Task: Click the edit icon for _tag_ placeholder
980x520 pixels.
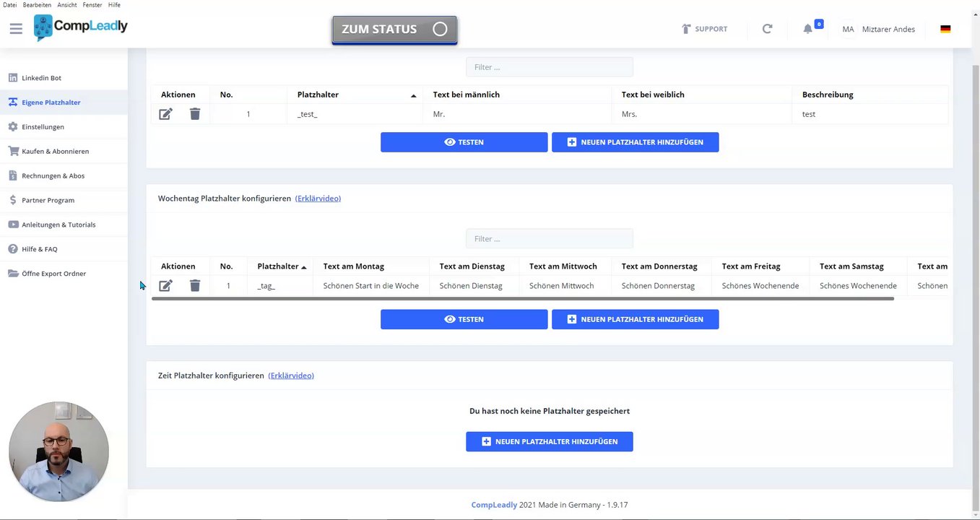Action: (165, 286)
